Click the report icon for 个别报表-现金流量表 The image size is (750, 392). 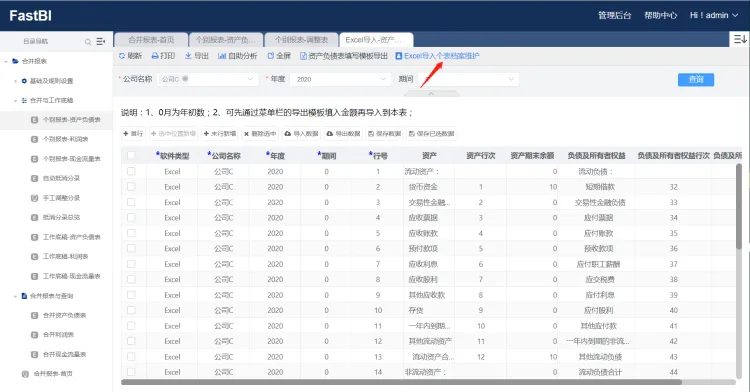coord(34,159)
